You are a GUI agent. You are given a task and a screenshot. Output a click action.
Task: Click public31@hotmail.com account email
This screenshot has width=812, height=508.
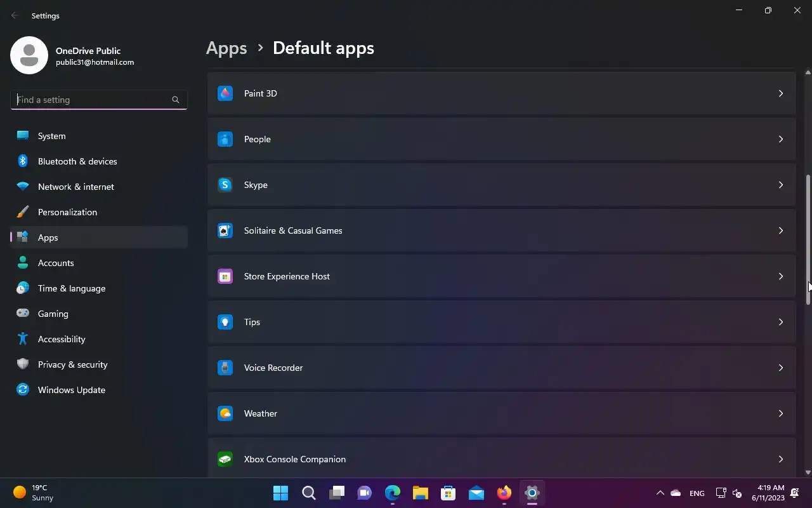(x=95, y=62)
